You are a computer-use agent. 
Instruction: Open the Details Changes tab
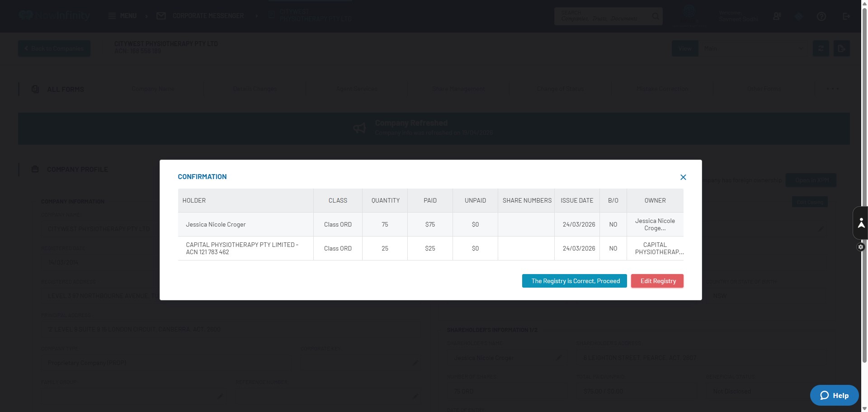255,89
